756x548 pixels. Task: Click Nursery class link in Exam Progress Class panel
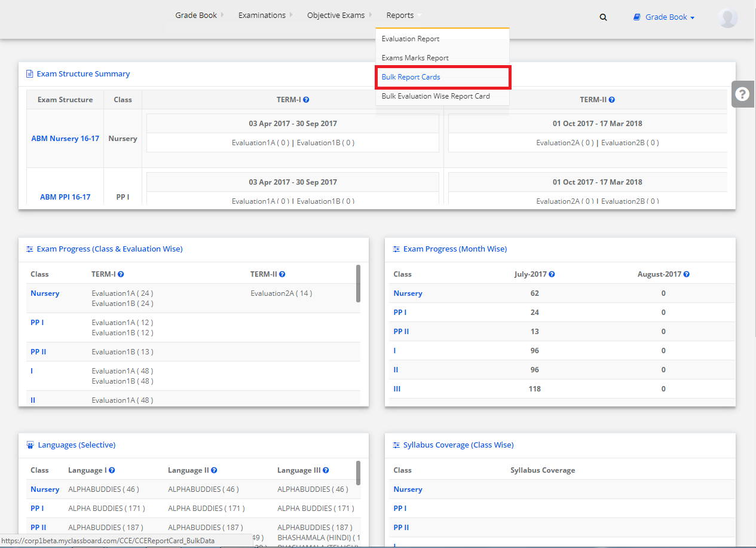click(x=45, y=293)
